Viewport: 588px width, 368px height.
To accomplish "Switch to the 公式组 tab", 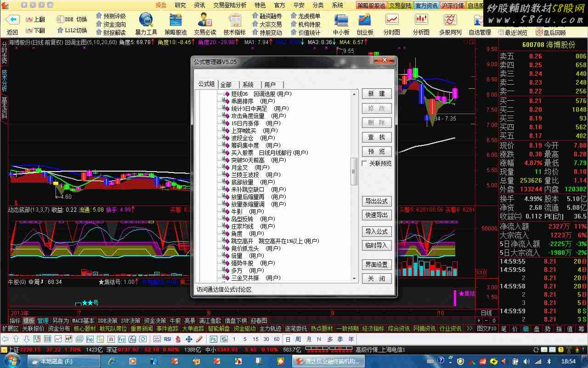I will pyautogui.click(x=206, y=84).
